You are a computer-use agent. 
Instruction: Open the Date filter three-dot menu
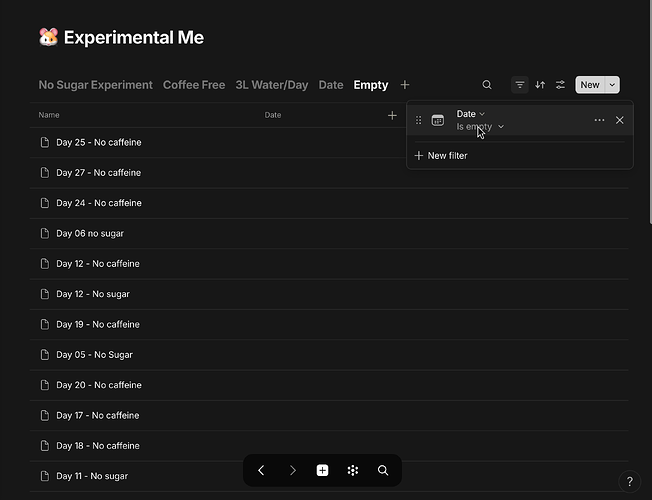click(x=599, y=120)
